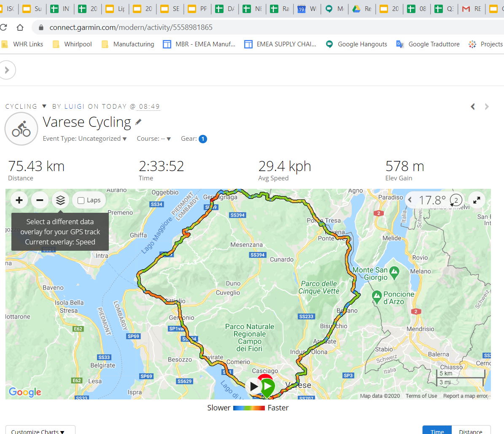Click the 08:49 start time
The width and height of the screenshot is (504, 434).
[149, 106]
